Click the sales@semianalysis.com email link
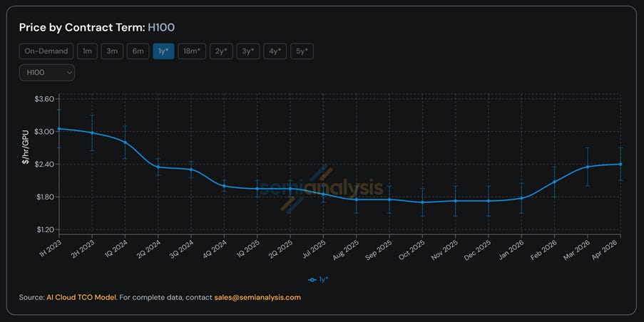This screenshot has height=322, width=644. coord(257,297)
